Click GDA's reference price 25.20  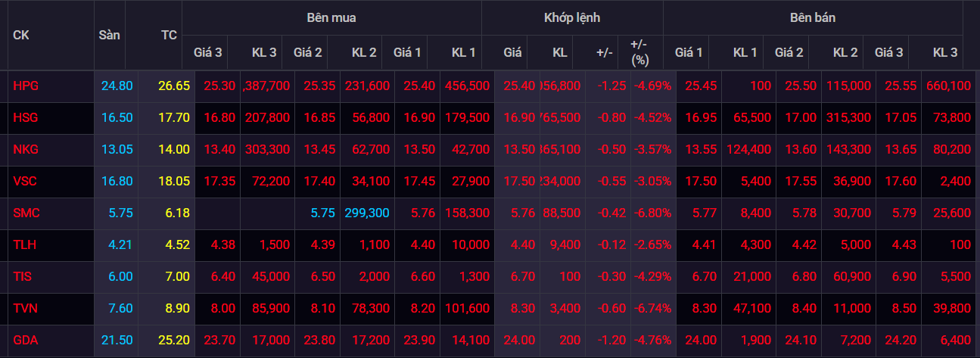(x=173, y=341)
